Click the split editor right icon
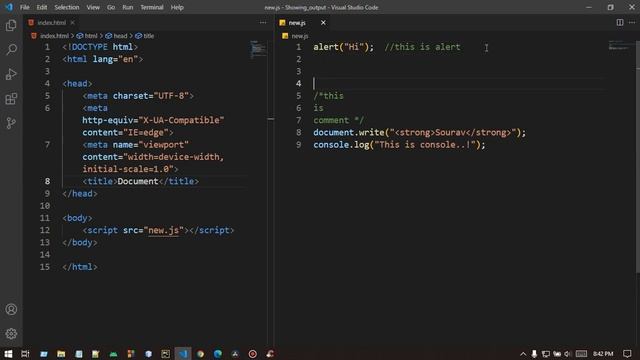 tap(620, 22)
